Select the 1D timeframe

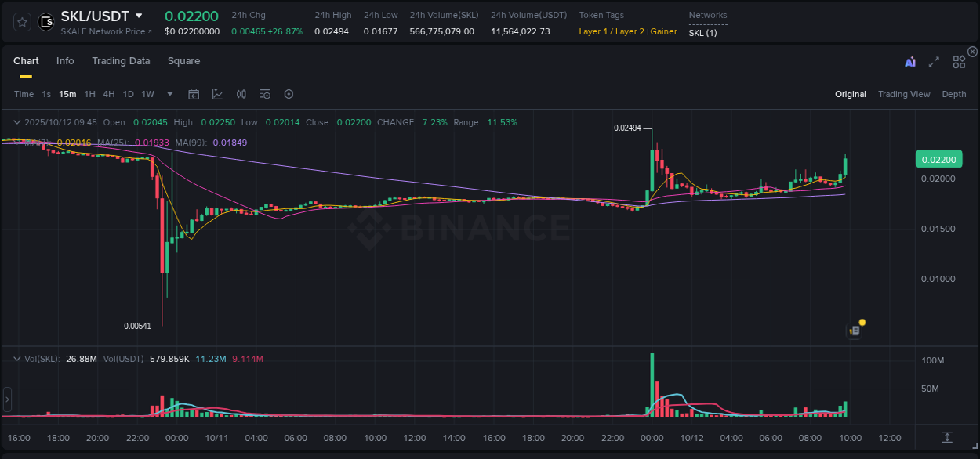click(x=128, y=93)
